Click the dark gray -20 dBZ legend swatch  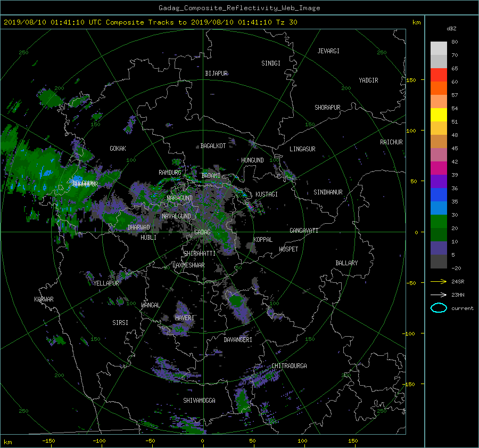click(439, 262)
